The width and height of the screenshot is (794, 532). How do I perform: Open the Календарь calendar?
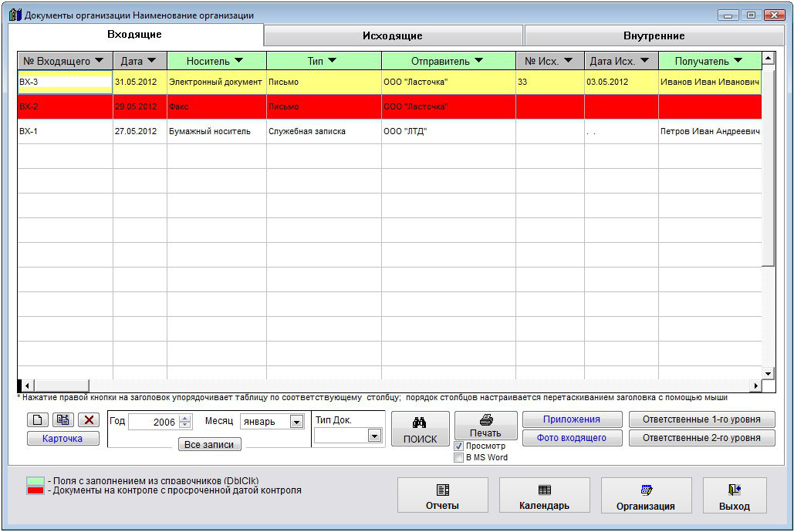(x=544, y=496)
